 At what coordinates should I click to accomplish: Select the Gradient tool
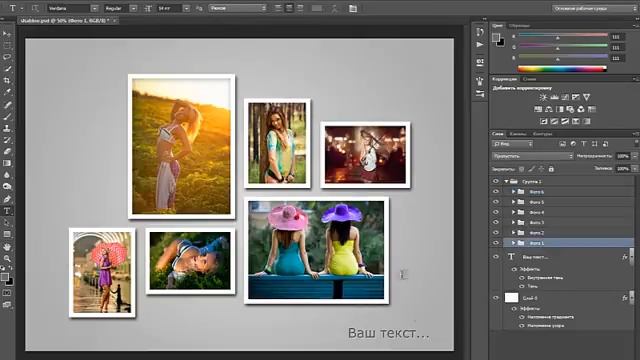(x=7, y=163)
